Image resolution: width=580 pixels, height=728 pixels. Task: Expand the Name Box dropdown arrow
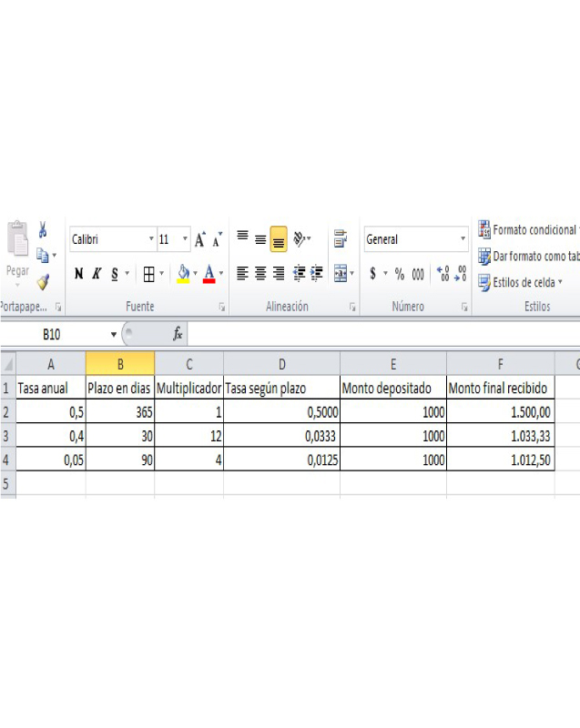coord(113,334)
